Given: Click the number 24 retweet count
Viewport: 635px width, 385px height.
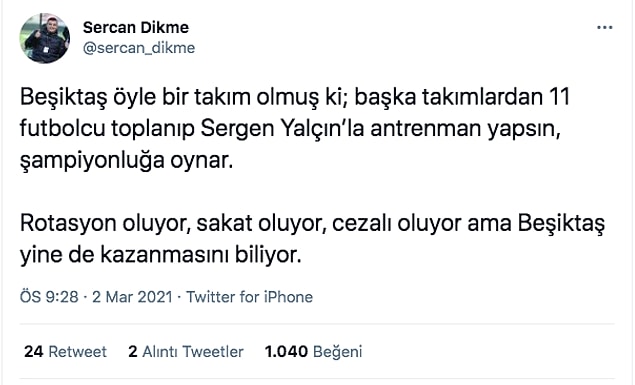Looking at the screenshot, I should click(34, 351).
